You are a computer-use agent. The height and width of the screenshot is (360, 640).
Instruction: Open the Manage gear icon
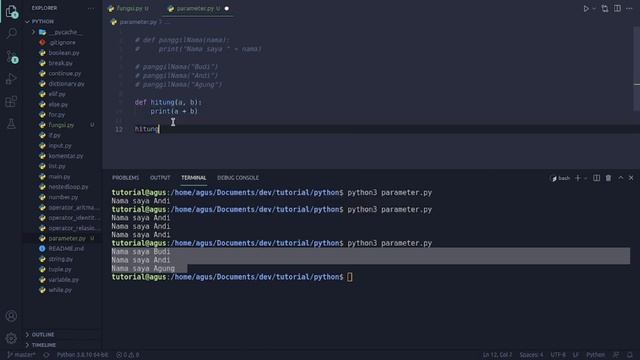[11, 338]
